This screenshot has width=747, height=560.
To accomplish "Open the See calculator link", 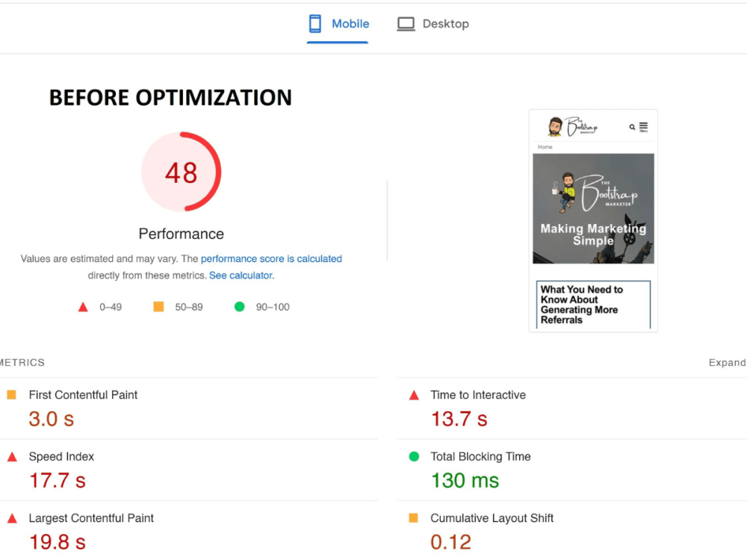I will click(241, 276).
